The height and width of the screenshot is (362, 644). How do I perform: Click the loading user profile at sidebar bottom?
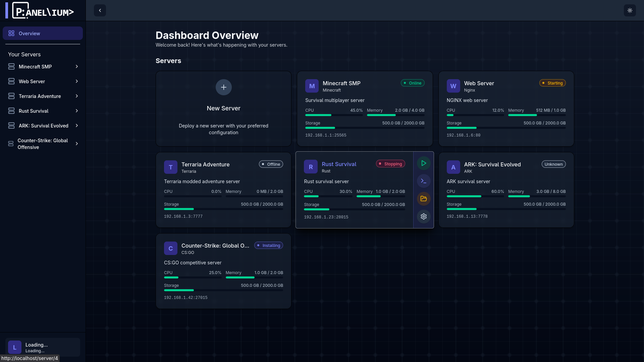[x=42, y=347]
